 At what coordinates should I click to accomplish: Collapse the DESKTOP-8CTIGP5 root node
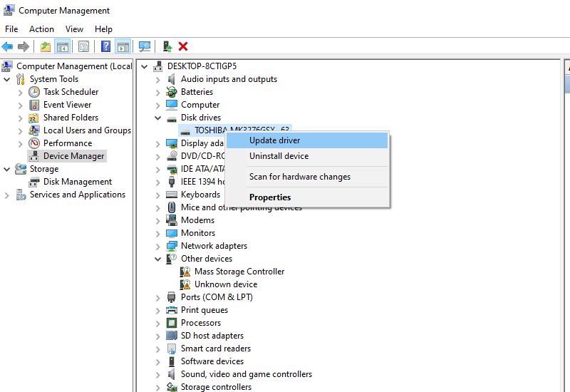145,66
